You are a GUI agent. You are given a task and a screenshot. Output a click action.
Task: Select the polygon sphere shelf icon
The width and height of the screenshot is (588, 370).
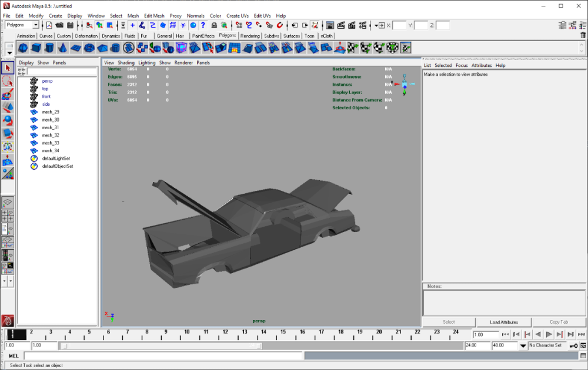click(23, 48)
